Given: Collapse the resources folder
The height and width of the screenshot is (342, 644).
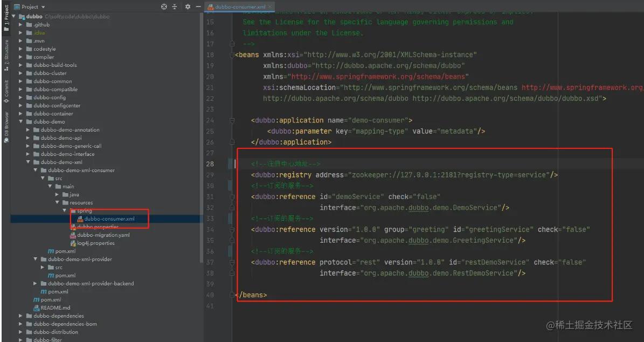Looking at the screenshot, I should pyautogui.click(x=57, y=203).
